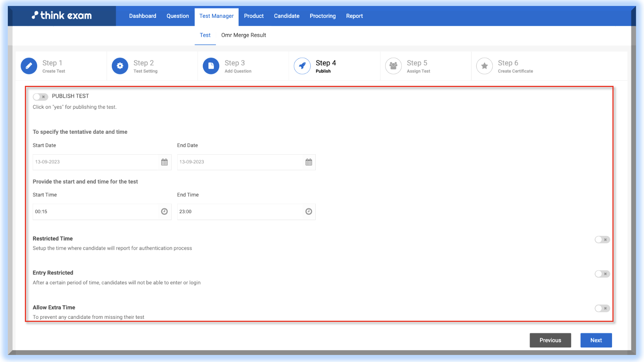
Task: Click the End Time clock icon
Action: click(x=309, y=211)
